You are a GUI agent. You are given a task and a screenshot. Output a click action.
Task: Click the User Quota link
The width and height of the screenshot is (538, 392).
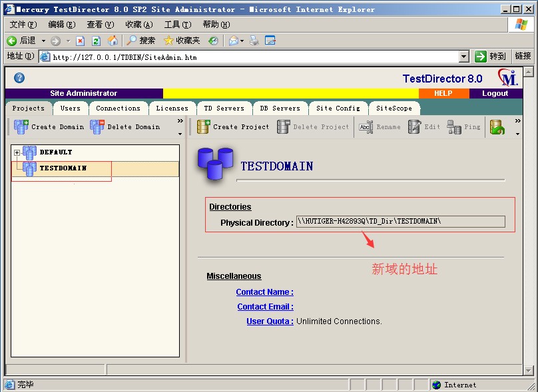click(270, 321)
